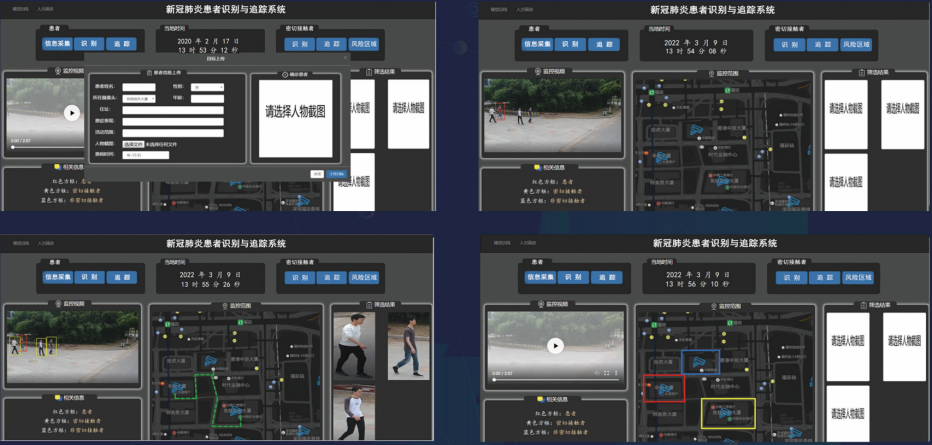Select the white-shirt person thumbnail in bottom-left results
Image resolution: width=932 pixels, height=445 pixels.
pos(351,341)
